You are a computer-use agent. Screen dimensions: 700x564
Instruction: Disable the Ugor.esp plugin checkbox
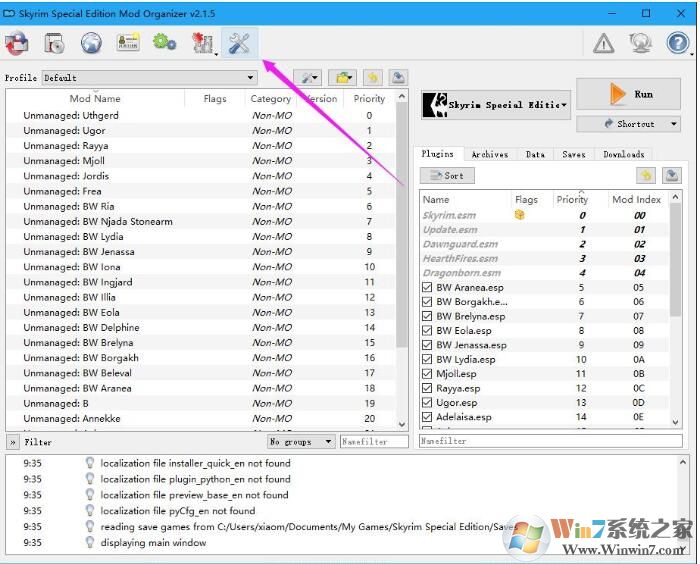[427, 402]
